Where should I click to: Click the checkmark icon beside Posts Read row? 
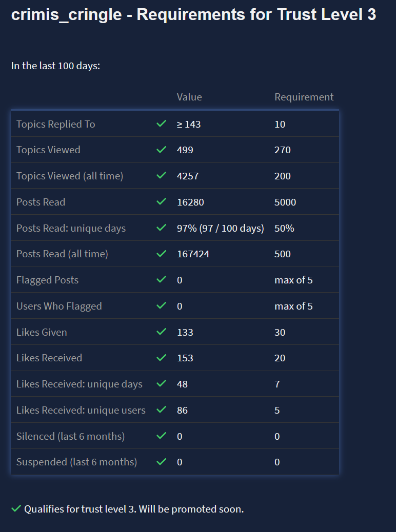(162, 202)
